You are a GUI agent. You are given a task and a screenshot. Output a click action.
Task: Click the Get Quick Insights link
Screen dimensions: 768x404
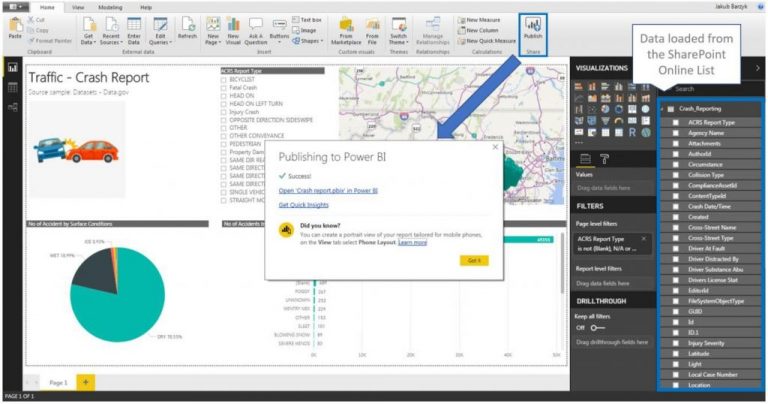click(304, 205)
